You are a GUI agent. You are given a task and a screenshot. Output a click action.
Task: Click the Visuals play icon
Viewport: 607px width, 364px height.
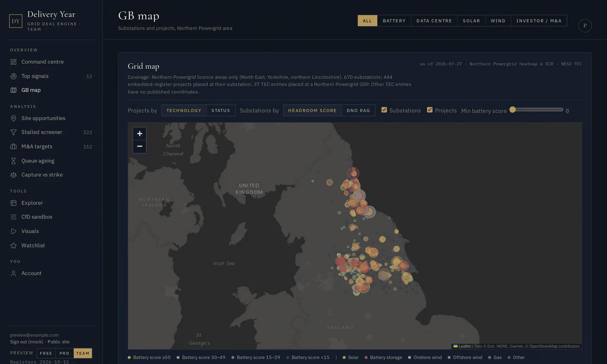click(13, 231)
